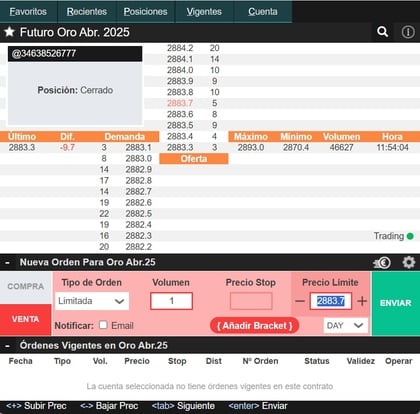Switch to the Posiciones tab

146,12
